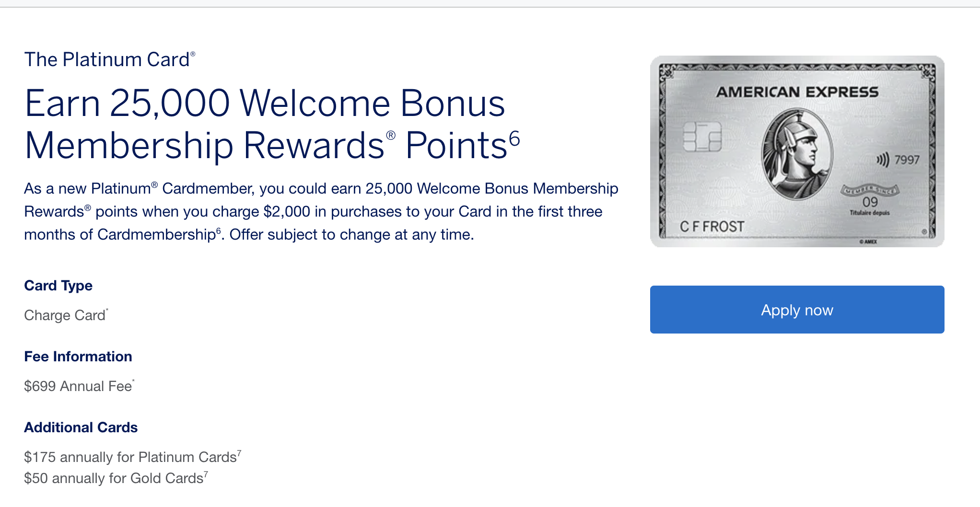Screen dimensions: 980x507
Task: Click the Apply now button
Action: tap(797, 310)
